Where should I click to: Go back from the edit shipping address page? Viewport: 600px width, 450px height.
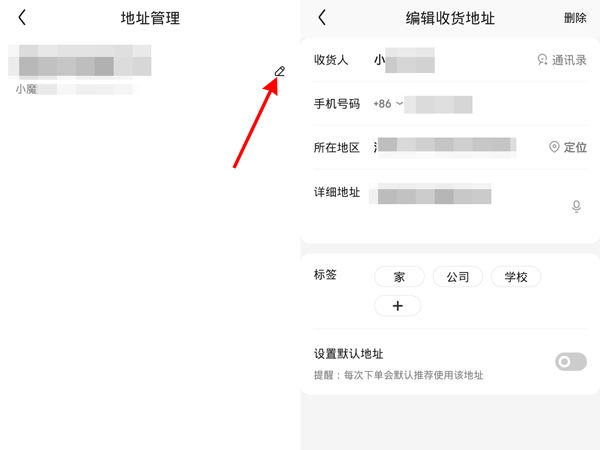322,18
